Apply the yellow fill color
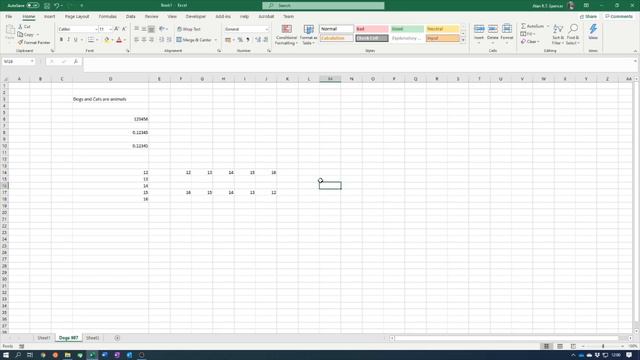Image resolution: width=640 pixels, height=360 pixels. pyautogui.click(x=107, y=40)
